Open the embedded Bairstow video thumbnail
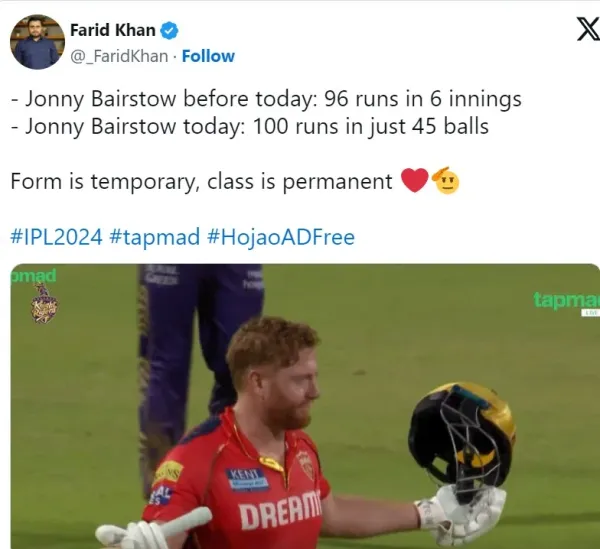600x549 pixels. (x=305, y=406)
